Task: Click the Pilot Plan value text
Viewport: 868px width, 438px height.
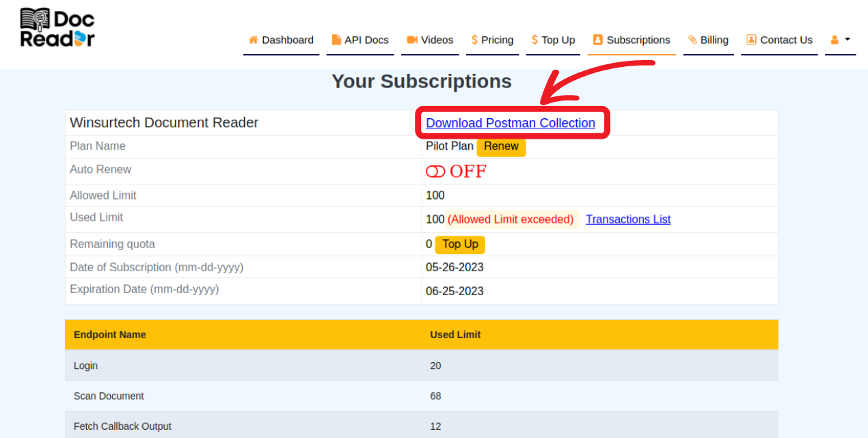Action: [x=450, y=146]
